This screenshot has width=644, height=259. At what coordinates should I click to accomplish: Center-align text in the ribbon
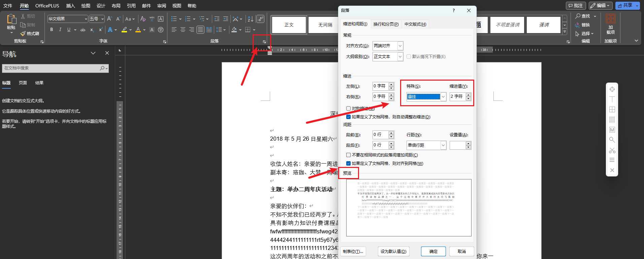click(x=183, y=30)
